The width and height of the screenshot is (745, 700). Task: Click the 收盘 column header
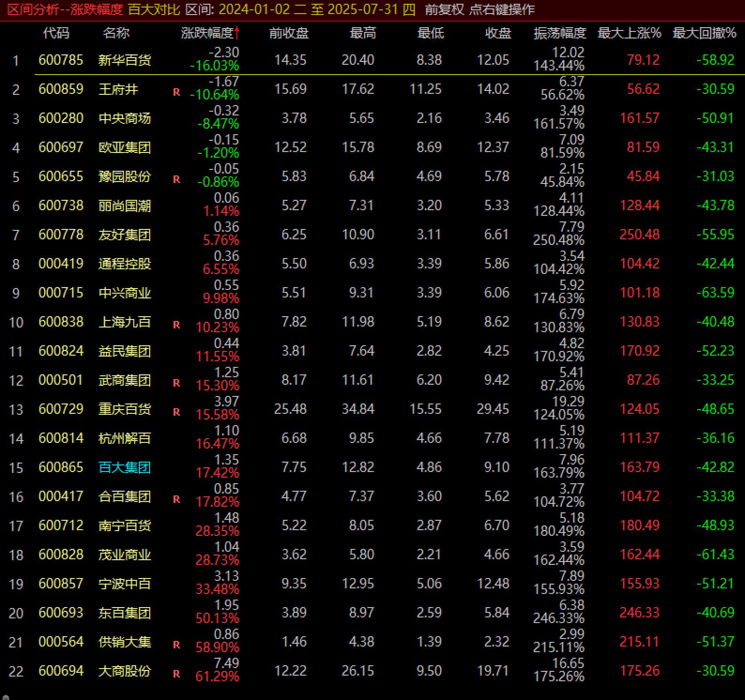498,33
